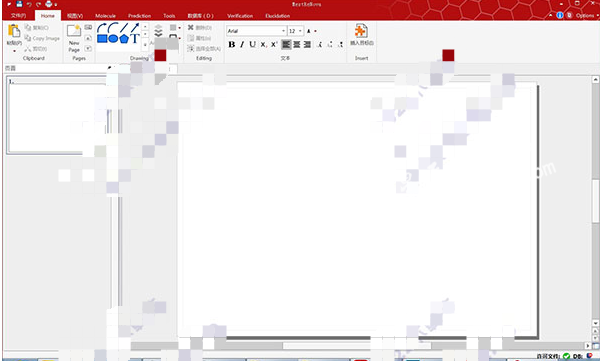
Task: Select the arrow line drawing tool
Action: tap(135, 28)
